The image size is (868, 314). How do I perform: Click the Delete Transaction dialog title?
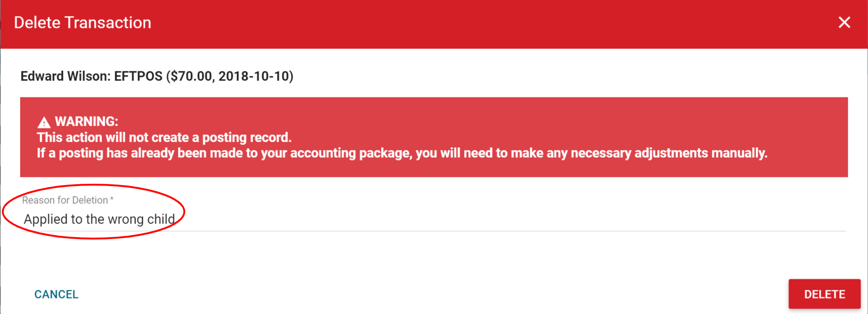click(x=83, y=23)
